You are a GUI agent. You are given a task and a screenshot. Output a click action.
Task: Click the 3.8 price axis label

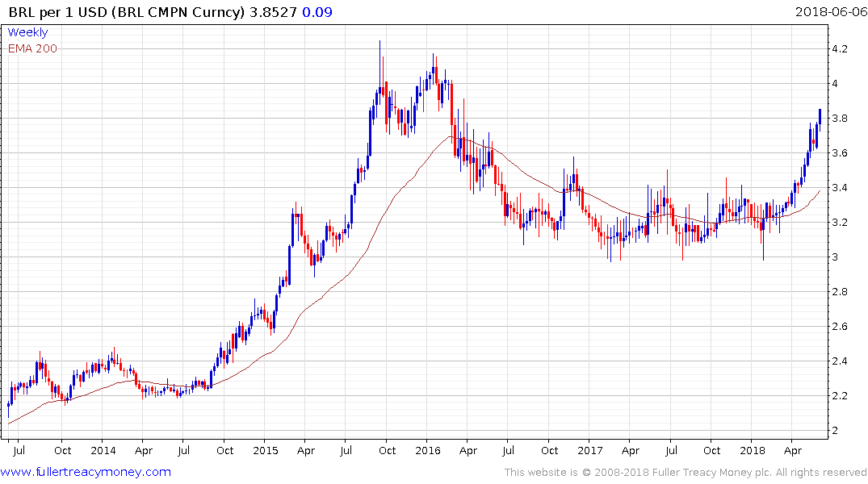[x=839, y=118]
